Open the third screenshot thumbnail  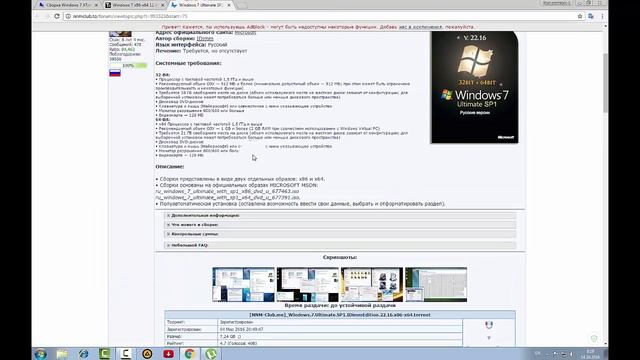click(372, 284)
